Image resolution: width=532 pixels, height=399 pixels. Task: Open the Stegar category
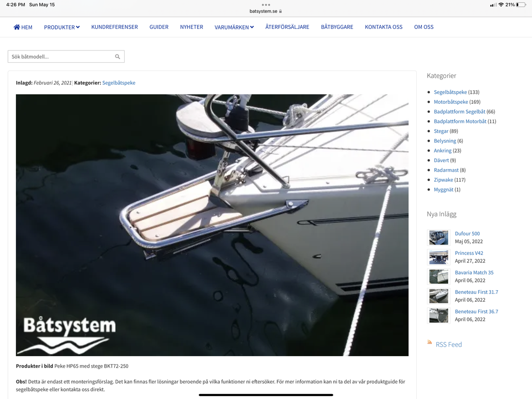tap(441, 131)
